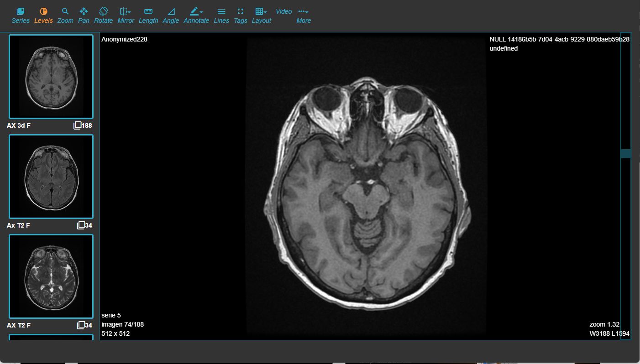This screenshot has height=364, width=640.
Task: Open the Video menu item
Action: (283, 11)
